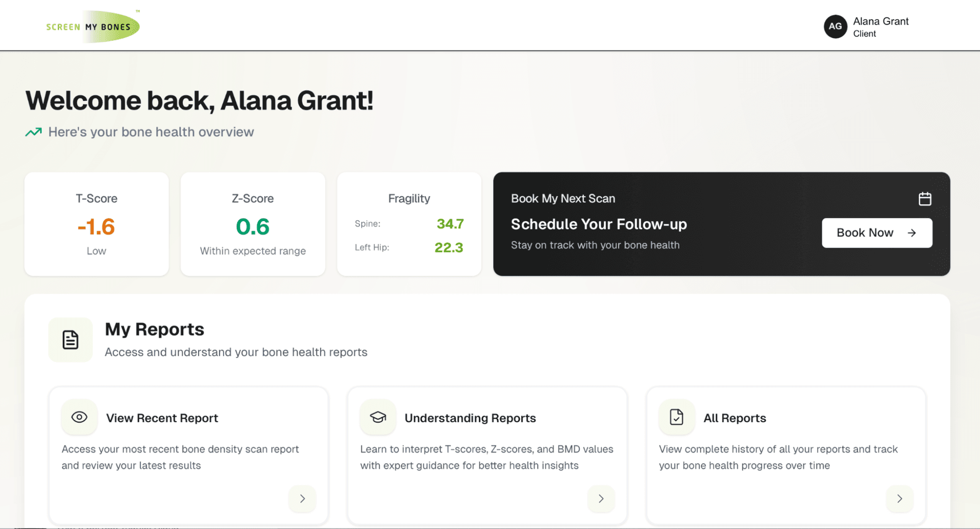Viewport: 980px width, 529px height.
Task: Expand Understanding Reports chevron arrow
Action: coord(601,498)
